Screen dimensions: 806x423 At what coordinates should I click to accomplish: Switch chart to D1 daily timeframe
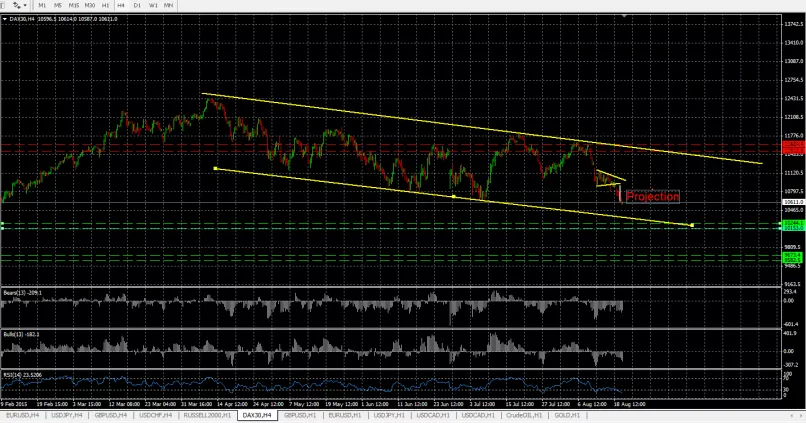click(137, 5)
